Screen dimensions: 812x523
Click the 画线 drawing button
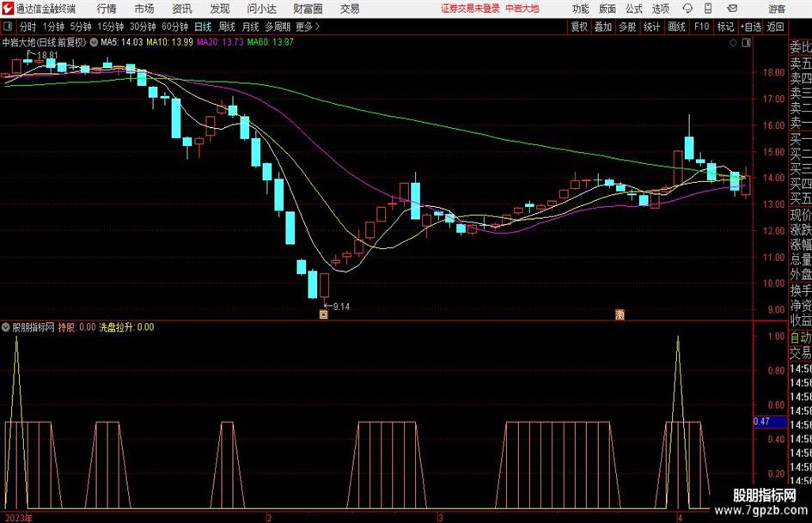coord(677,27)
